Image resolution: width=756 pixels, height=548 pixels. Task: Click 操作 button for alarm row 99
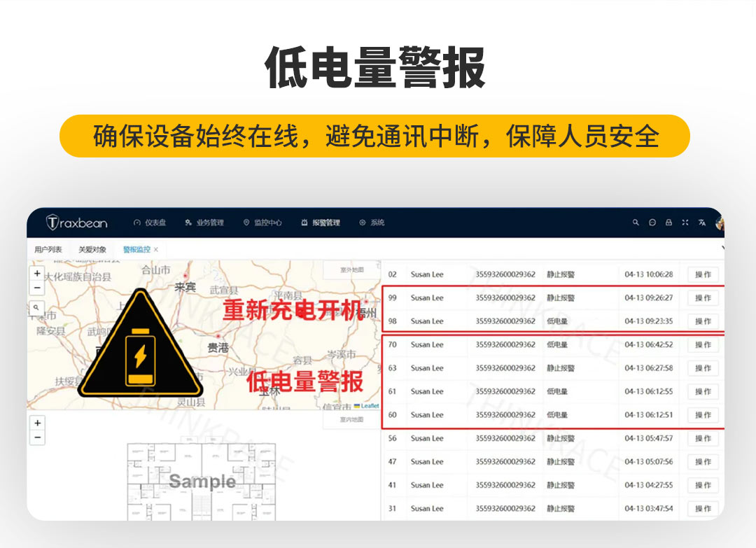(703, 298)
